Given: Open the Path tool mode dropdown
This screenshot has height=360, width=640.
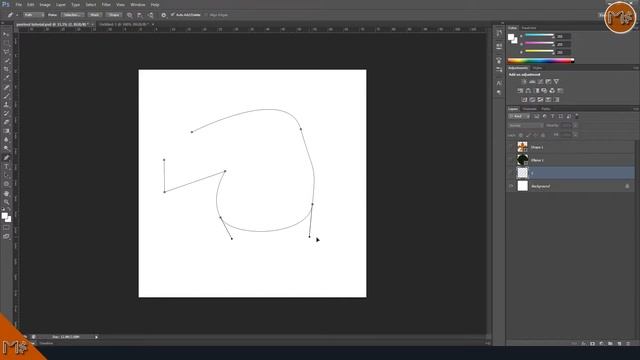Looking at the screenshot, I should (x=33, y=15).
